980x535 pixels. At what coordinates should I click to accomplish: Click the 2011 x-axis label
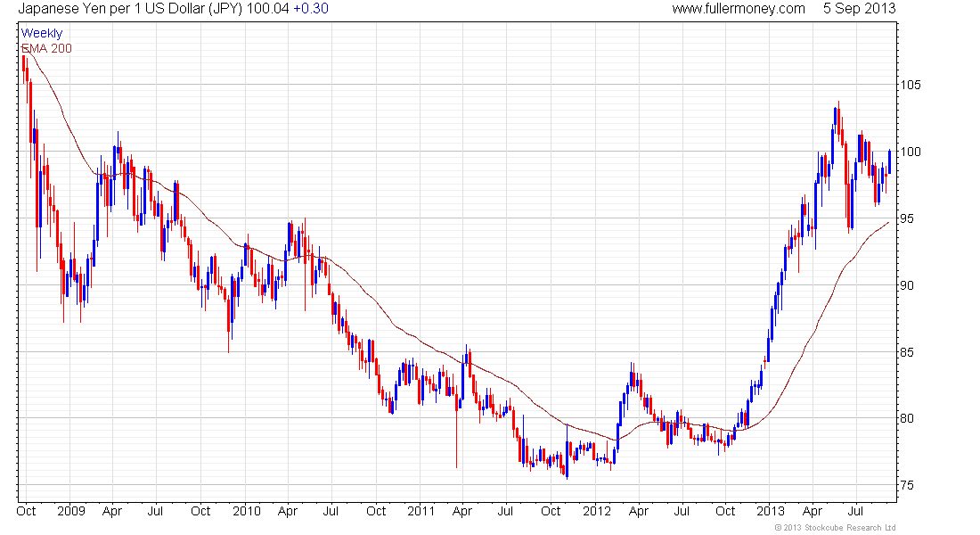(x=421, y=511)
